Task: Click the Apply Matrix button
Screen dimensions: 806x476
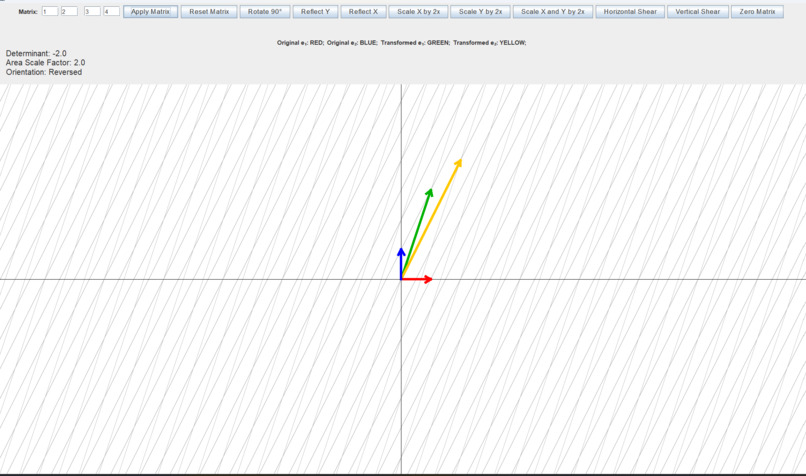Action: coord(151,11)
